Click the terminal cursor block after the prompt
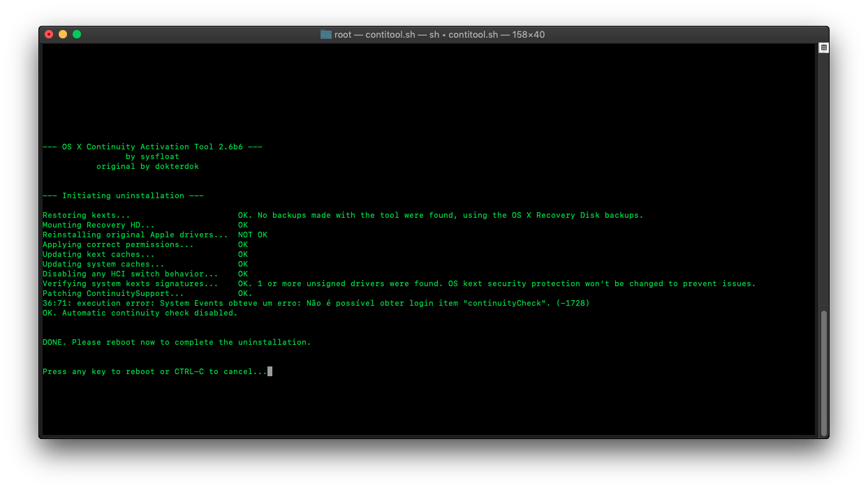The height and width of the screenshot is (490, 868). tap(270, 371)
